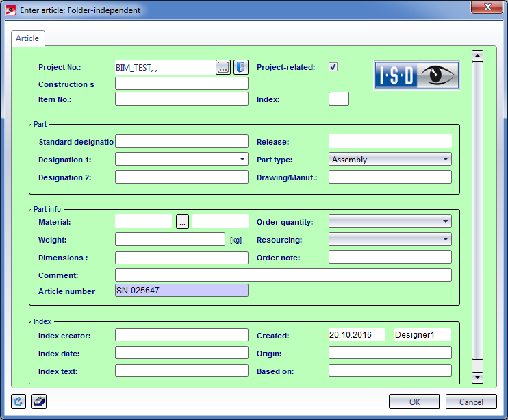Focus the Weight input field
The height and width of the screenshot is (420, 508).
click(170, 239)
